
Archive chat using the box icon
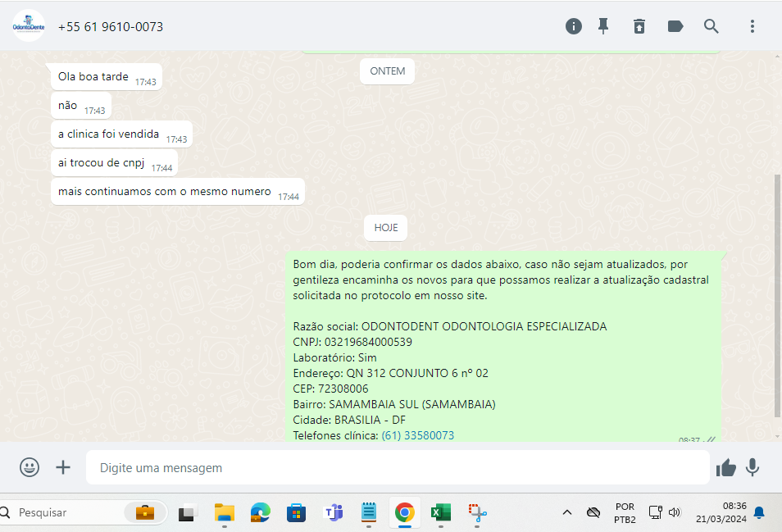pos(639,26)
